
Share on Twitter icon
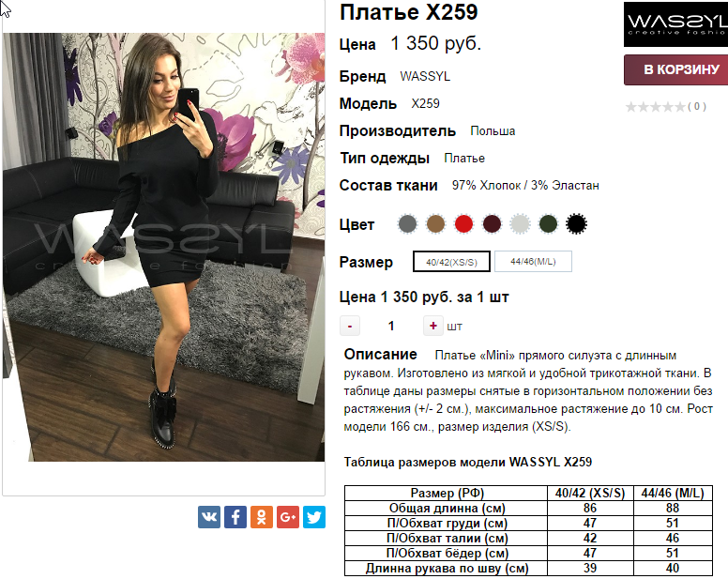click(314, 517)
